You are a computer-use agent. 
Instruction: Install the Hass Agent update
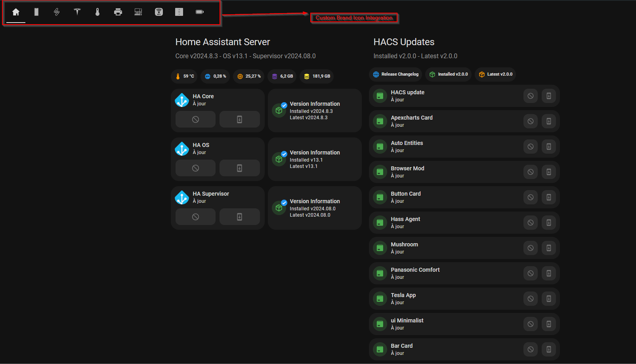pos(549,223)
